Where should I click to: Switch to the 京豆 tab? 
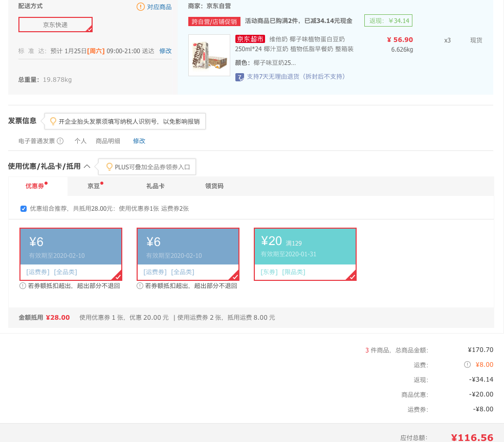coord(94,186)
